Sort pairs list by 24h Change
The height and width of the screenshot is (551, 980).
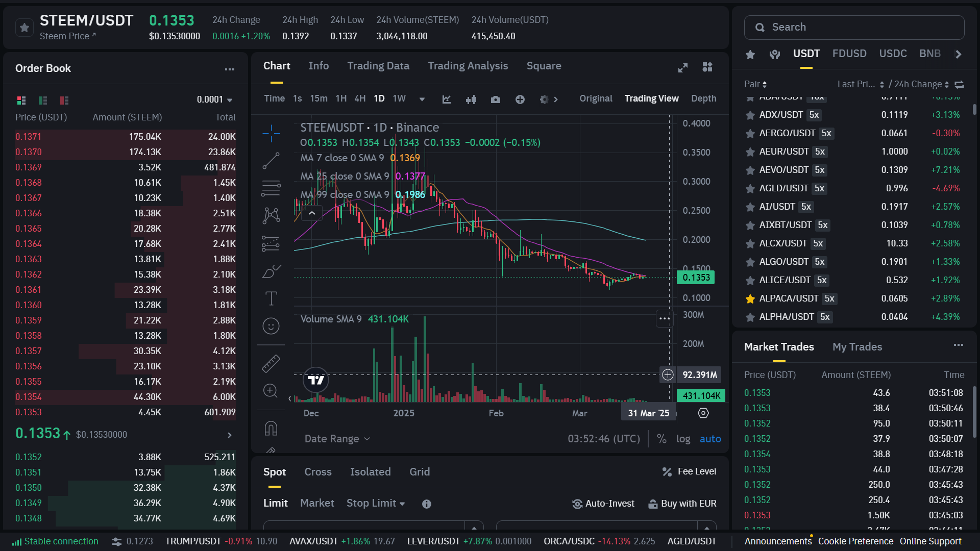(921, 84)
